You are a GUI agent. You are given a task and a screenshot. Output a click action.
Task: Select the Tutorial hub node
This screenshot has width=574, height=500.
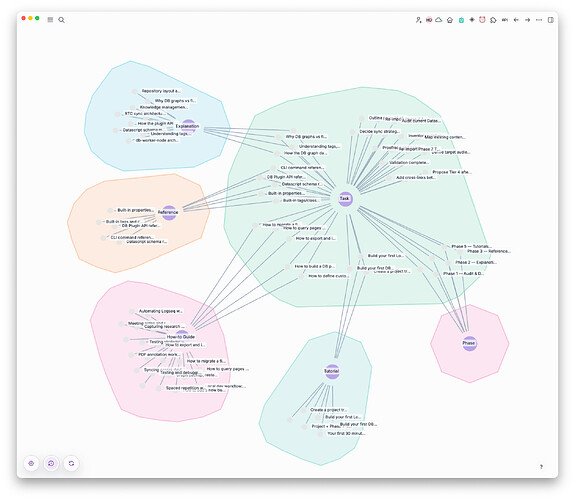click(332, 372)
